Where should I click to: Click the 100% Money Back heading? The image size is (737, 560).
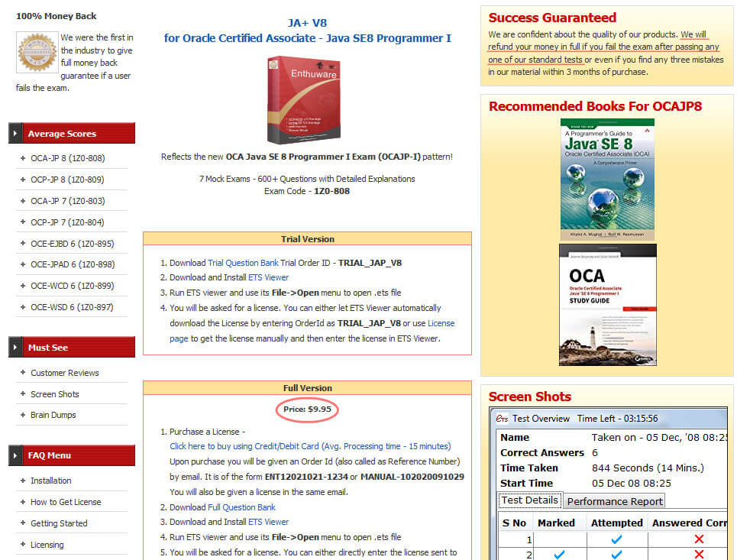(x=56, y=16)
